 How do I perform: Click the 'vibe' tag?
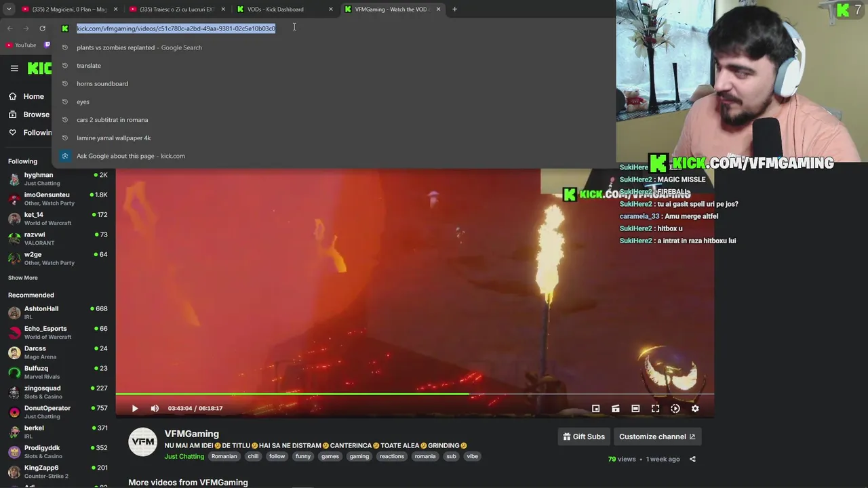tap(473, 457)
